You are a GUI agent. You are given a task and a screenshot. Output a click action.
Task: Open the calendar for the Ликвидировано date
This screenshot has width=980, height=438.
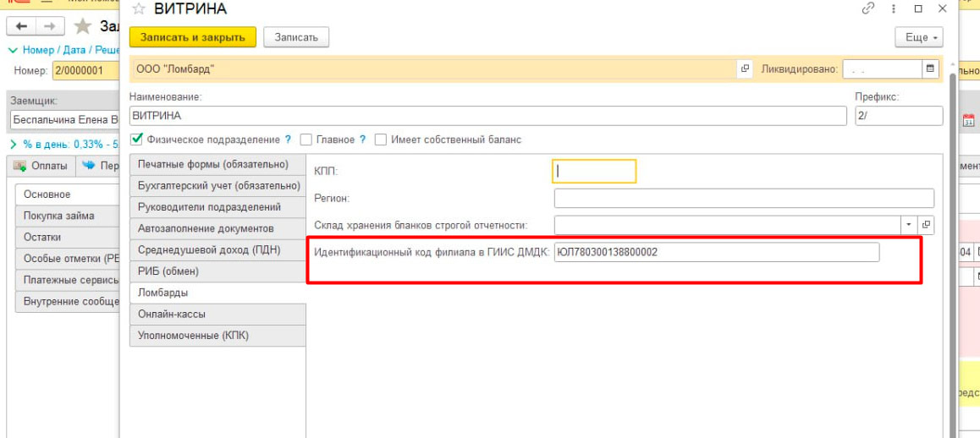click(930, 68)
